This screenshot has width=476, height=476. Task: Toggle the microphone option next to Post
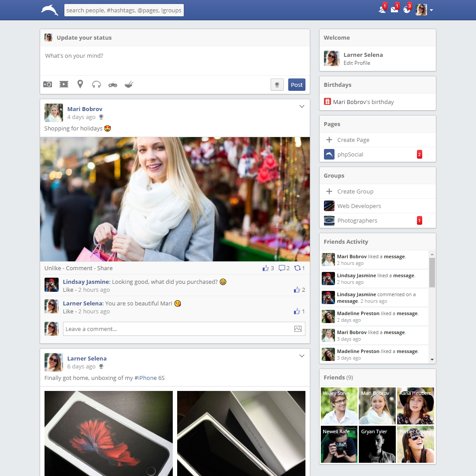[x=277, y=84]
